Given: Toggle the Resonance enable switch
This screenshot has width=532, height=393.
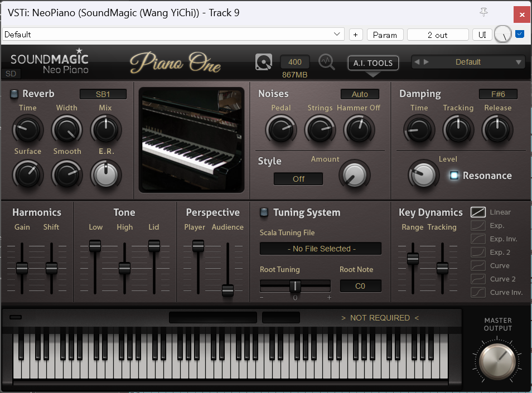Looking at the screenshot, I should pos(454,175).
